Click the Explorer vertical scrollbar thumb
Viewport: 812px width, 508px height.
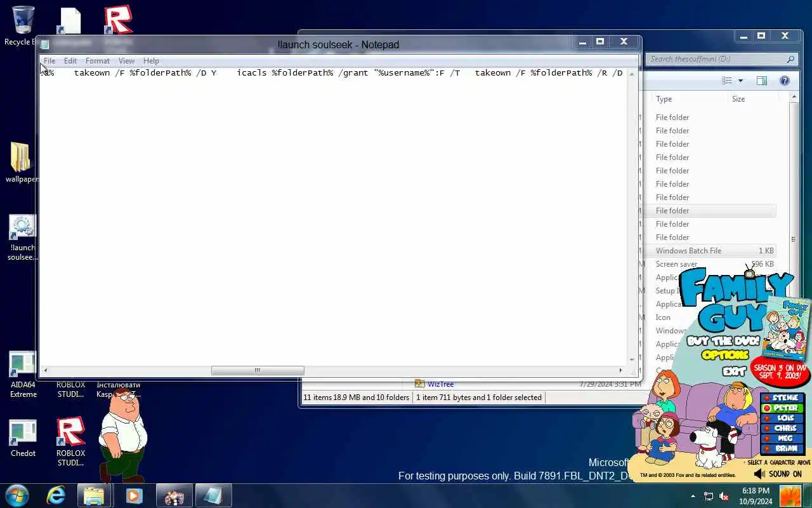coord(793,241)
